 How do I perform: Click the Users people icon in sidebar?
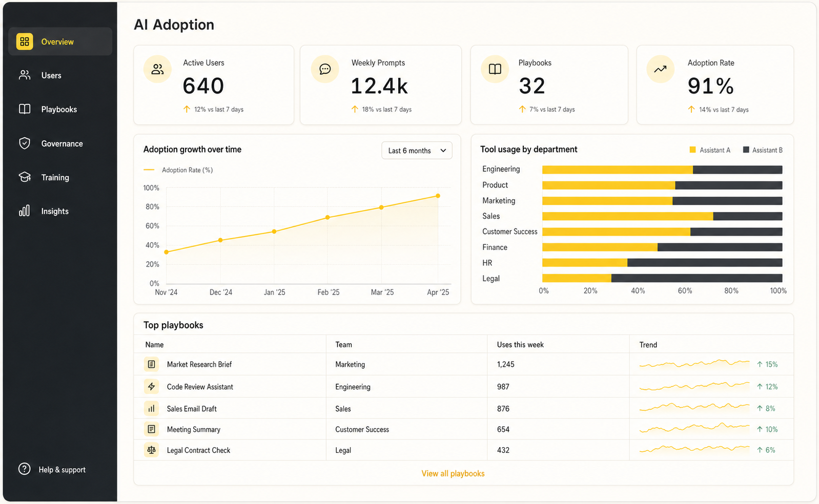pos(24,75)
